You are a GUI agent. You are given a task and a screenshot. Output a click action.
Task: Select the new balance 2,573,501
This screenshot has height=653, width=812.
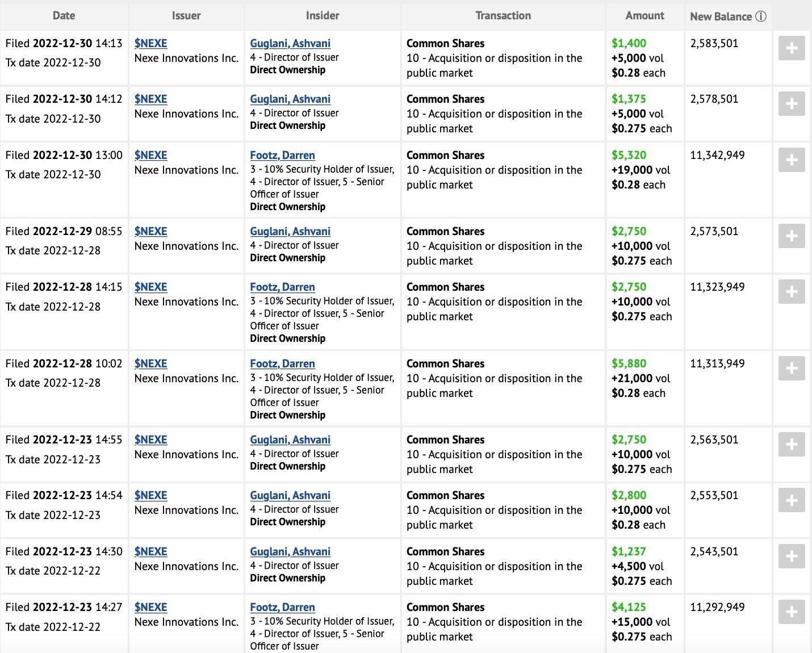coord(714,231)
